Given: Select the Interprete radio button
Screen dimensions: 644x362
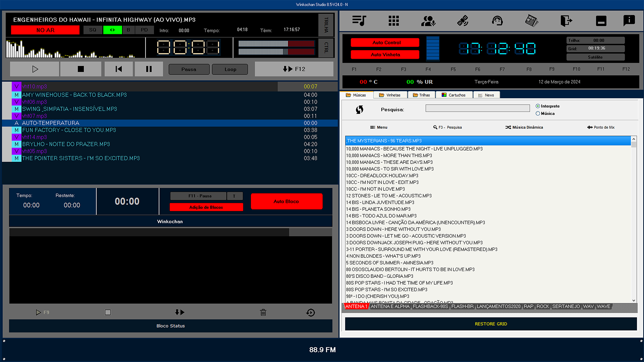Looking at the screenshot, I should [x=538, y=106].
